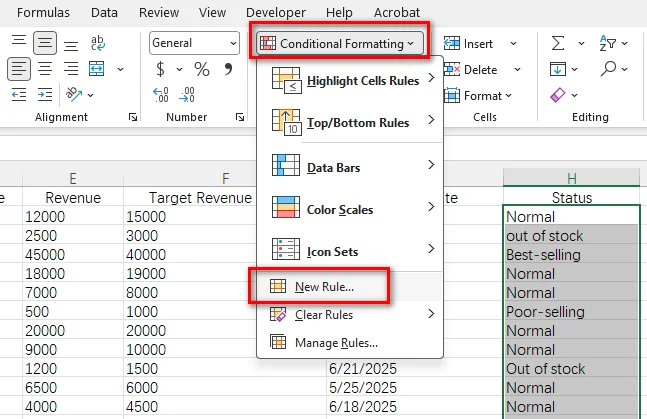Open Number format dialog launcher
Viewport: 647px width, 419px height.
pos(240,117)
